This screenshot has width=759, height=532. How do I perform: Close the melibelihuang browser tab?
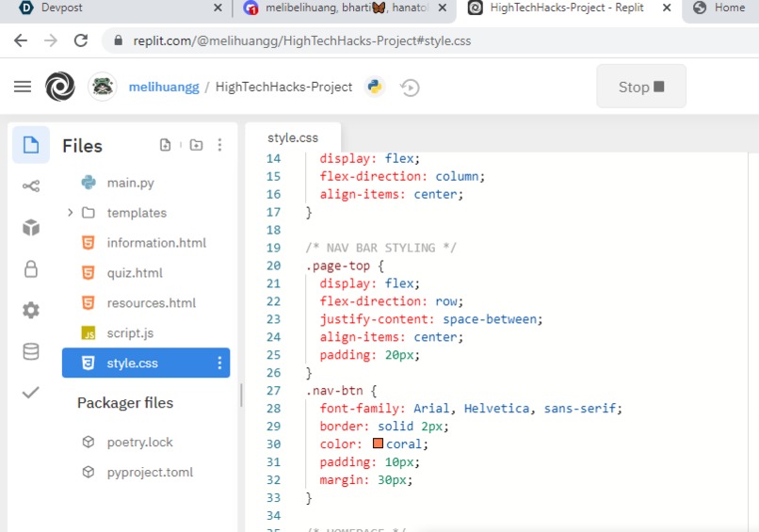[x=443, y=8]
